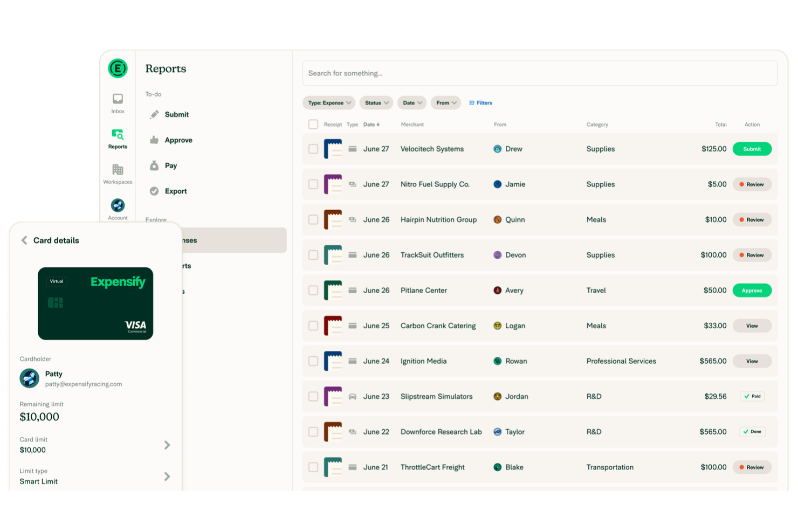Open the Status filter dropdown
Screen dimensions: 798x532
[x=376, y=102]
